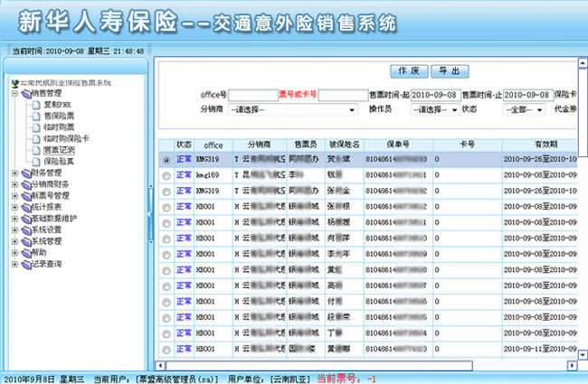588x384 pixels.
Task: Click the scroll-down arrow of the vertical scrollbar
Action: click(583, 354)
